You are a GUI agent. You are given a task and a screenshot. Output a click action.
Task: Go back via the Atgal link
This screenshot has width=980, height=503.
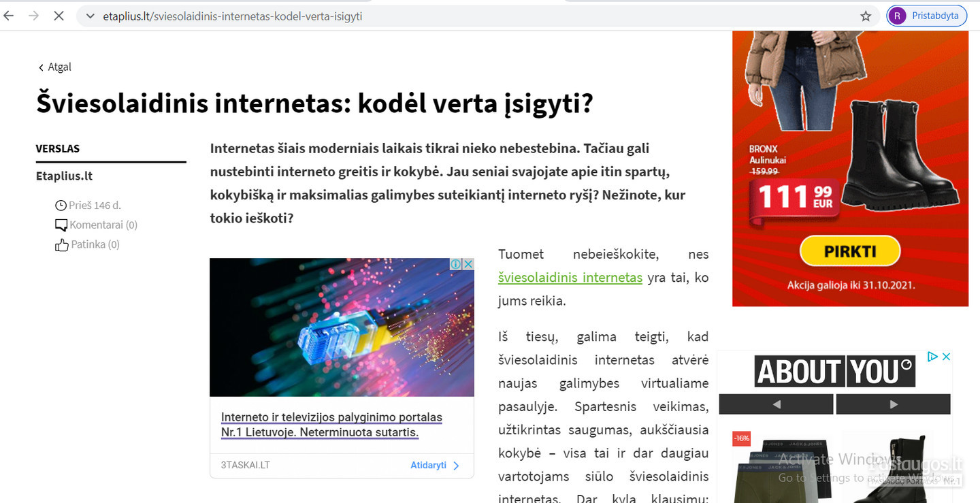pyautogui.click(x=55, y=67)
